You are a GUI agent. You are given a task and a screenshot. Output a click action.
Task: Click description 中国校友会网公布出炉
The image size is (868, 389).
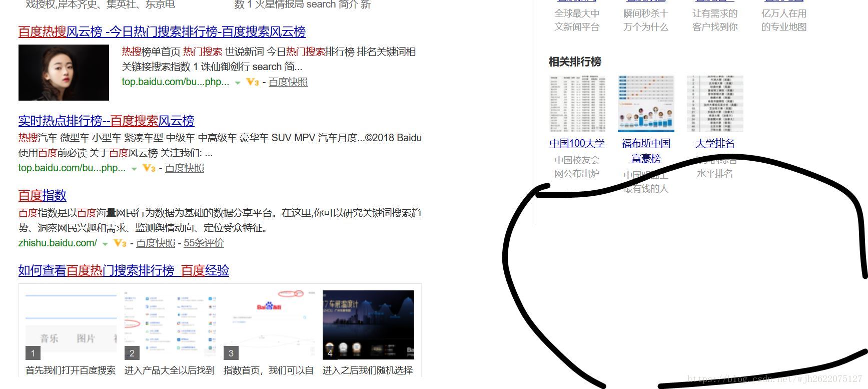click(577, 167)
